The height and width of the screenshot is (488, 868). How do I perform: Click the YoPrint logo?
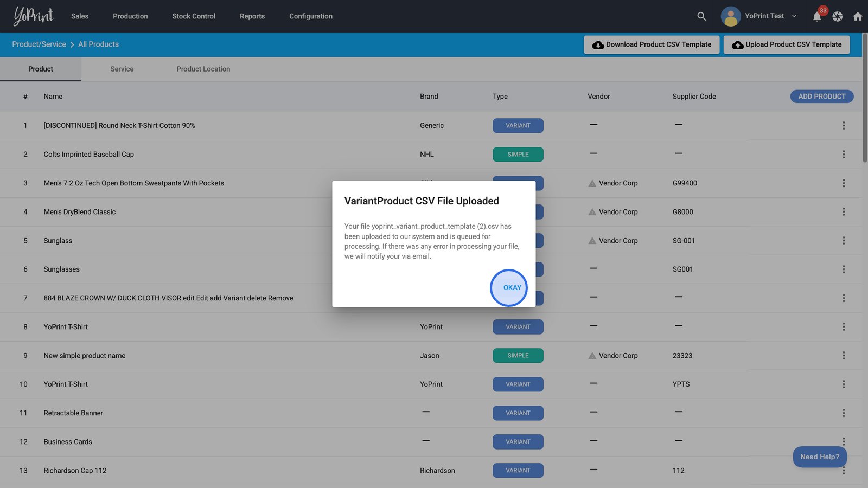pyautogui.click(x=34, y=16)
